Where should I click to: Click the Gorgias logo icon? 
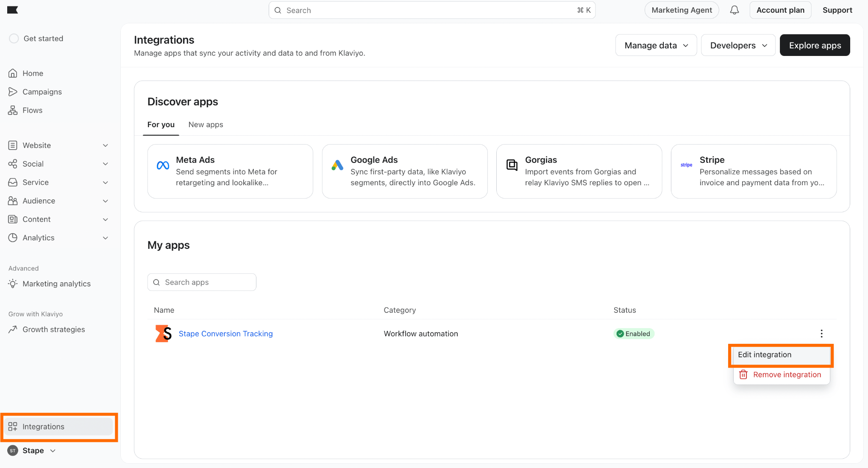coord(512,165)
